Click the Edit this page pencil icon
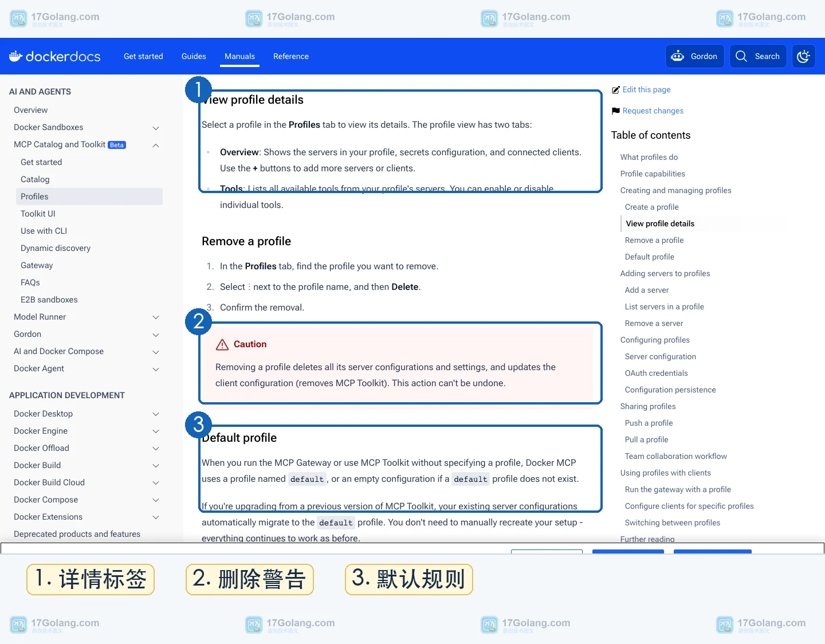The width and height of the screenshot is (825, 644). click(616, 90)
